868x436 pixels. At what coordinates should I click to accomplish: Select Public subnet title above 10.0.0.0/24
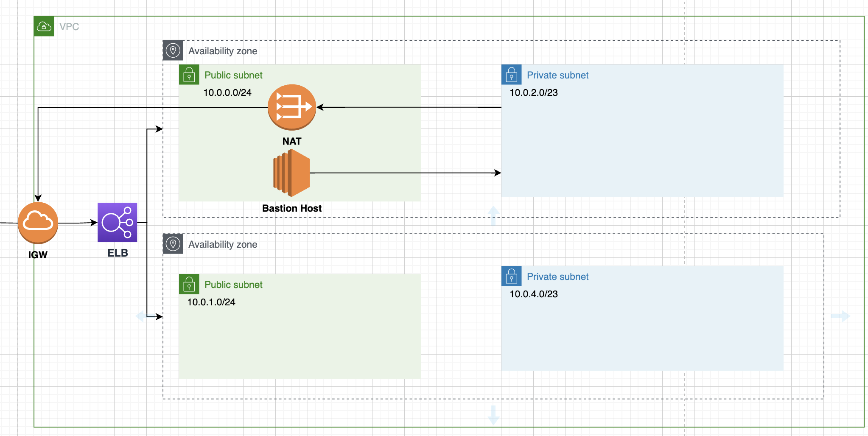click(x=233, y=75)
